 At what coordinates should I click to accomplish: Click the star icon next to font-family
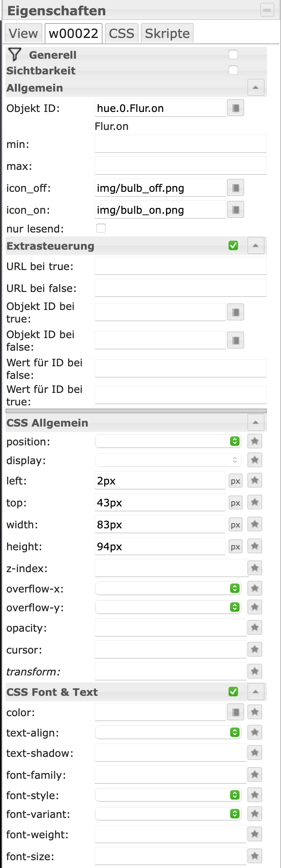point(255,775)
